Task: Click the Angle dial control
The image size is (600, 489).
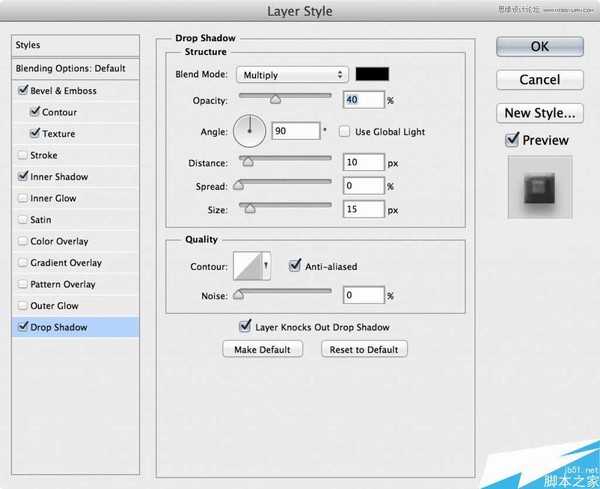Action: click(249, 130)
